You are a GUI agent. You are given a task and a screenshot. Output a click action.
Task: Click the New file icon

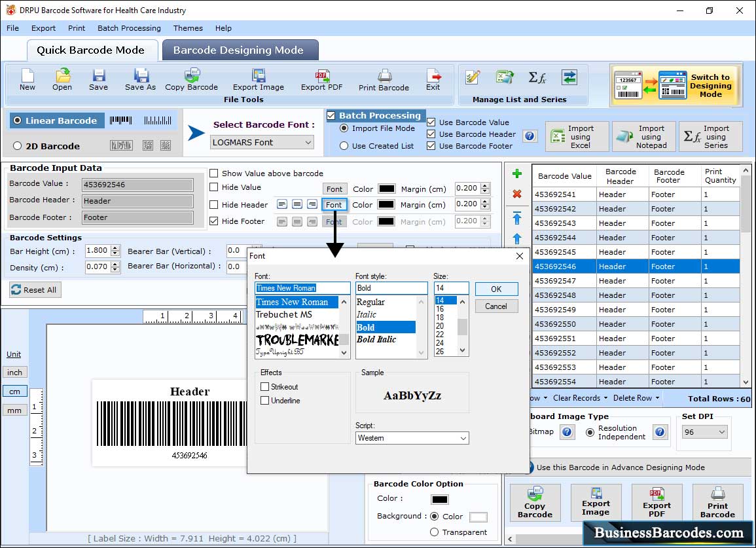[27, 80]
